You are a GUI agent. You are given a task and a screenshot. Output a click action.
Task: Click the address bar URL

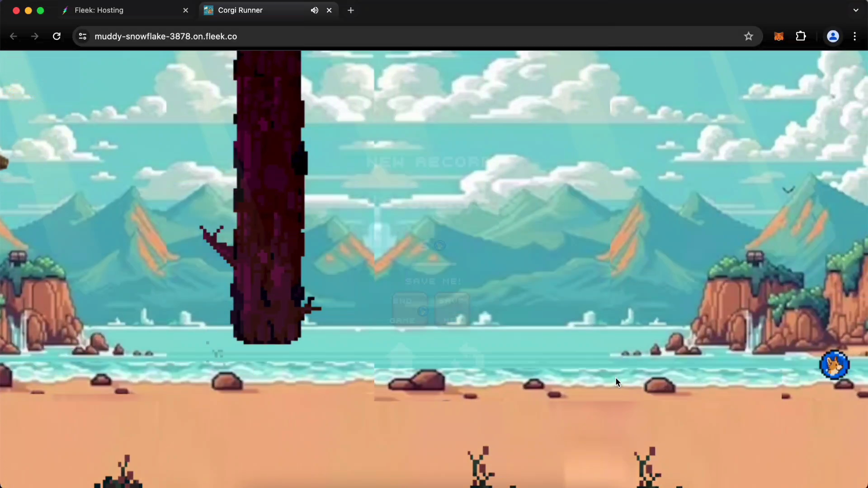click(165, 36)
